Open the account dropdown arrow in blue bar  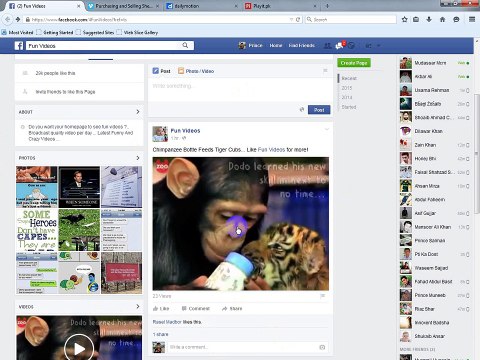pyautogui.click(x=379, y=46)
